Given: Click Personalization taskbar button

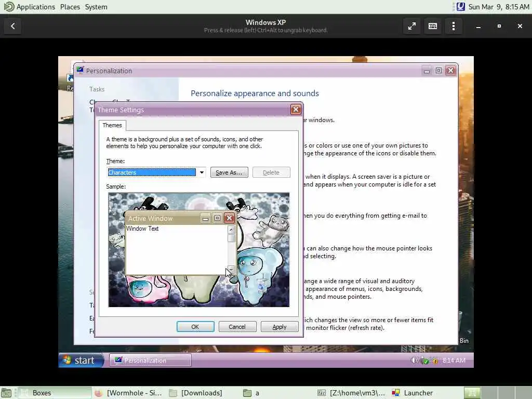Looking at the screenshot, I should coord(150,361).
